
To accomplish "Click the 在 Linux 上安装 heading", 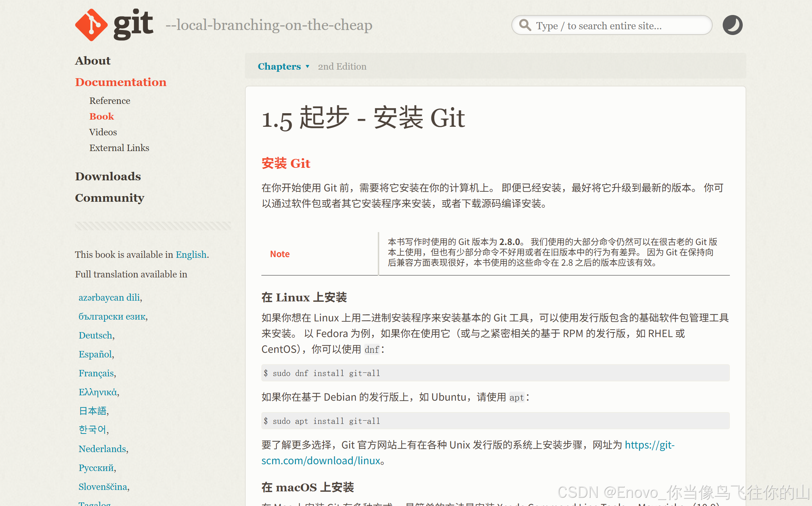I will (x=304, y=297).
